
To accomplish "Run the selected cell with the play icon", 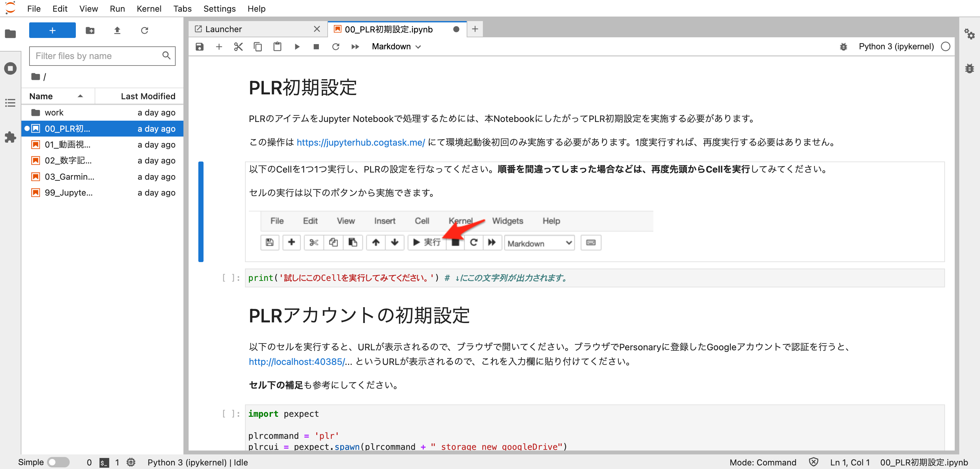I will [297, 46].
